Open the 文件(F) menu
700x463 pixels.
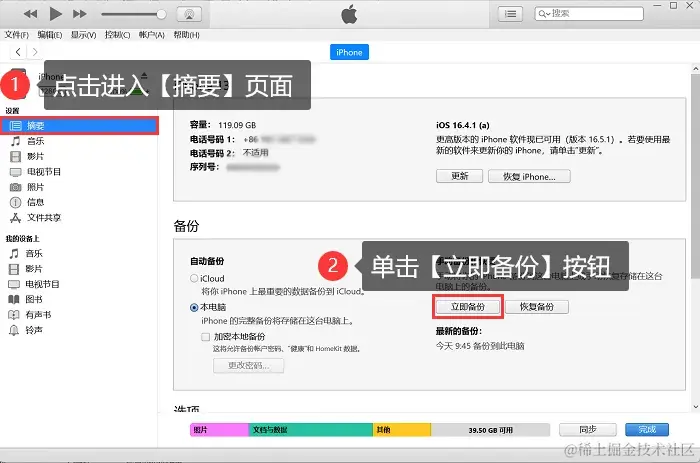click(17, 35)
